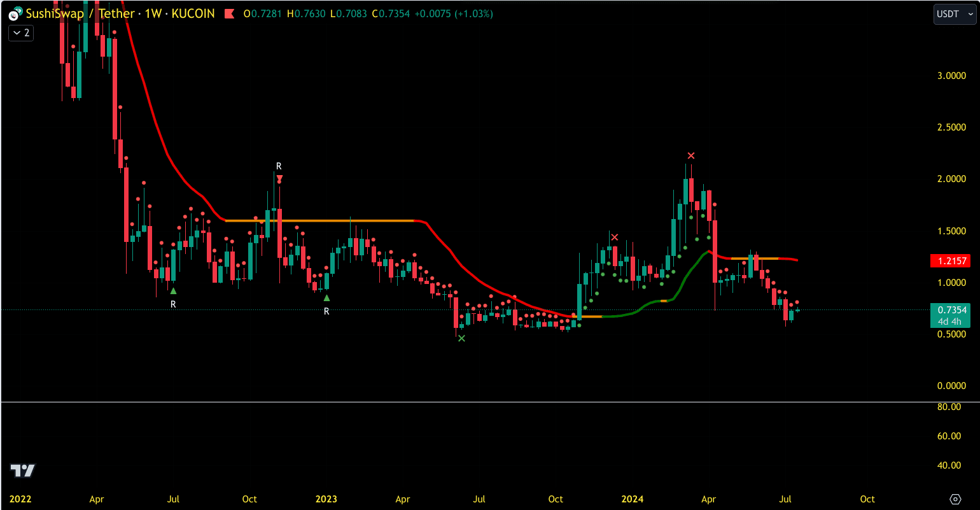This screenshot has height=510, width=980.
Task: Click the 2.5000 price axis label
Action: click(x=952, y=127)
